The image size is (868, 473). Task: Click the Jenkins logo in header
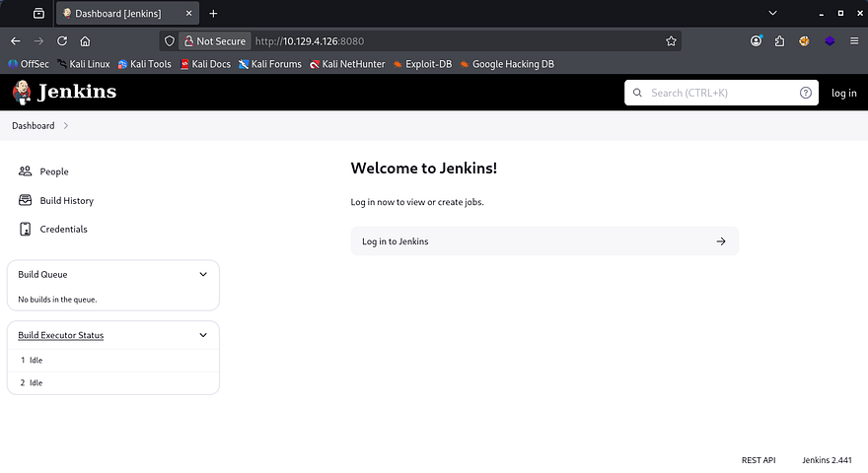(x=64, y=93)
